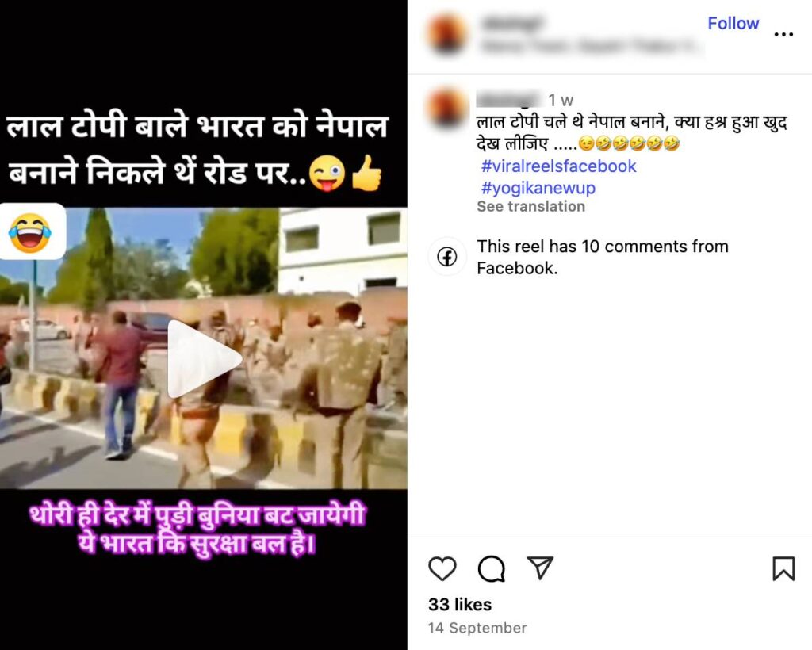Click the laughing emoji sticker on video
812x650 pixels.
pyautogui.click(x=31, y=231)
